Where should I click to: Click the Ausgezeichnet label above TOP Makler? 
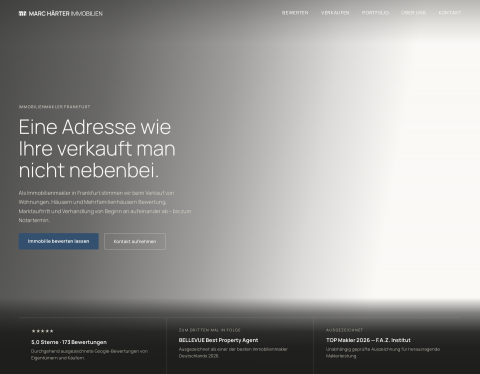344,330
